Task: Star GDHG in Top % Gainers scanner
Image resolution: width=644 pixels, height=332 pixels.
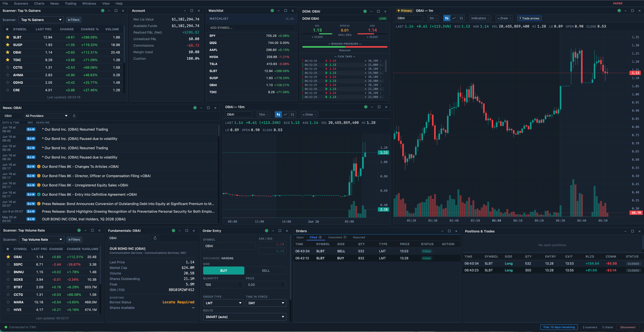Action: coord(8,82)
